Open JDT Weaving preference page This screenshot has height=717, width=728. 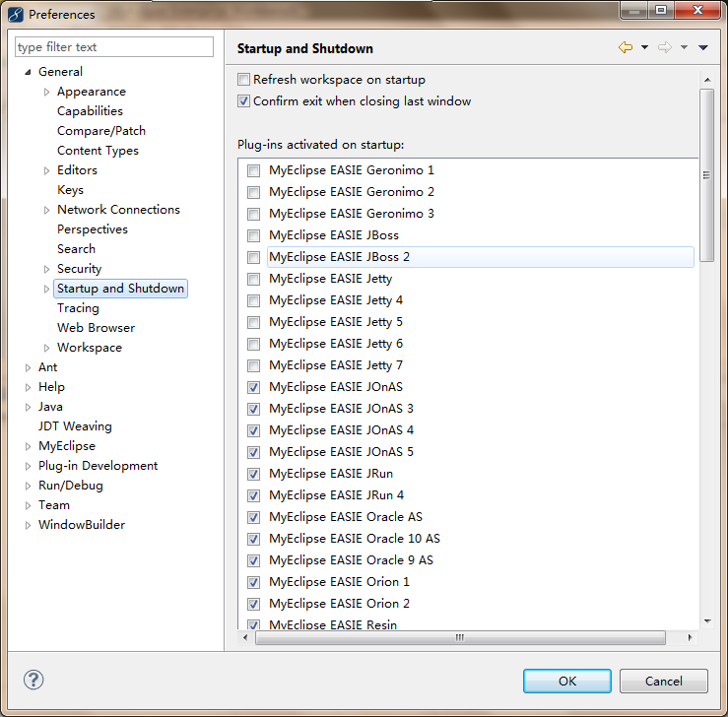pos(75,426)
